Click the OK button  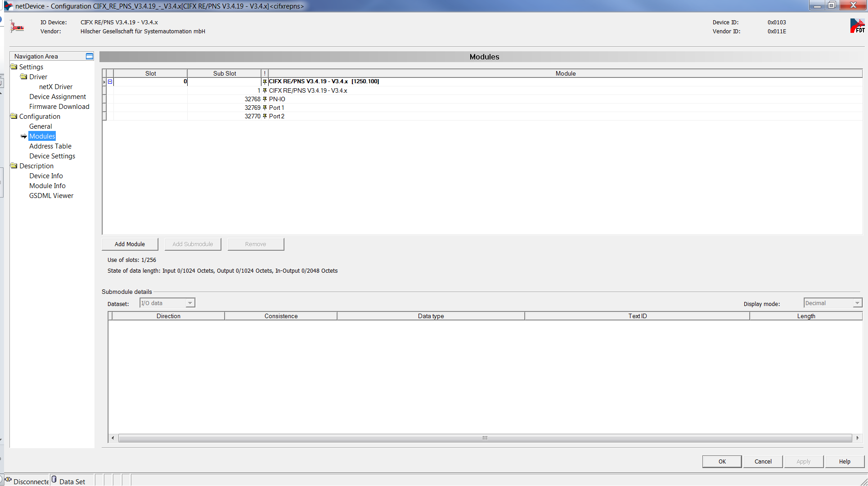[x=722, y=461]
